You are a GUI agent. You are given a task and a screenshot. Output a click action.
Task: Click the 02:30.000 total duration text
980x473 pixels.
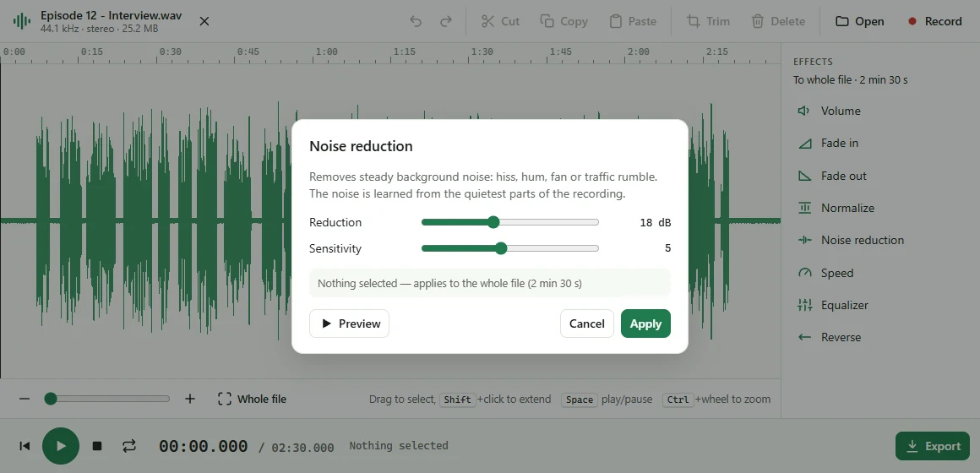point(303,448)
